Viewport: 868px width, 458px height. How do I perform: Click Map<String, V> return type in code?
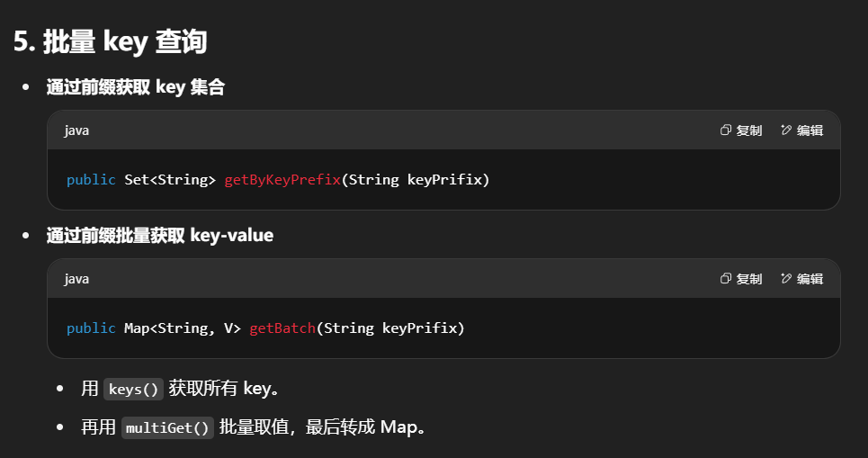(183, 328)
